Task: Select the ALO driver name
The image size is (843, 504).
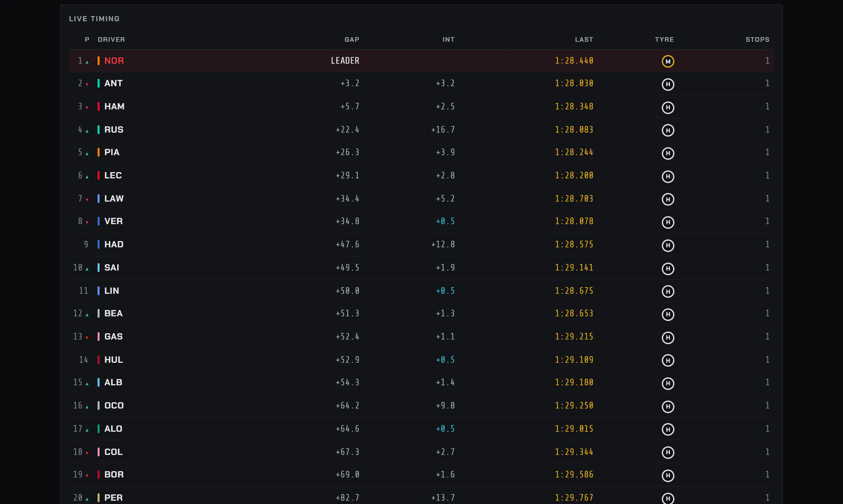Action: [113, 429]
